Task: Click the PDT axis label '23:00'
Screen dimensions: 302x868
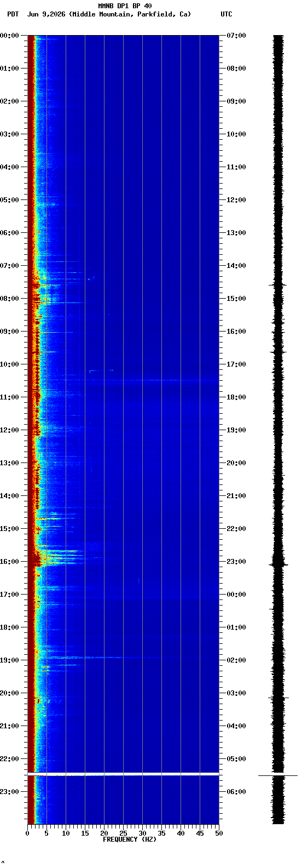Action: (x=9, y=792)
